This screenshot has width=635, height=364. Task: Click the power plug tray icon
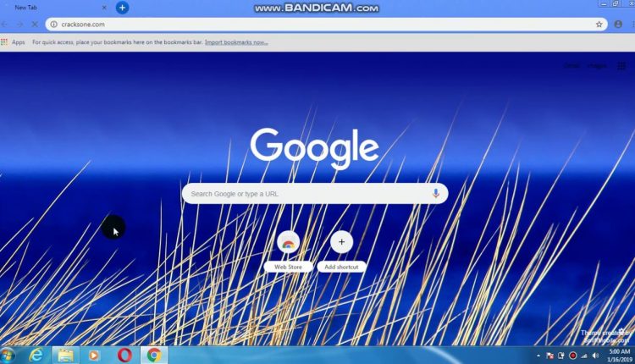[560, 356]
